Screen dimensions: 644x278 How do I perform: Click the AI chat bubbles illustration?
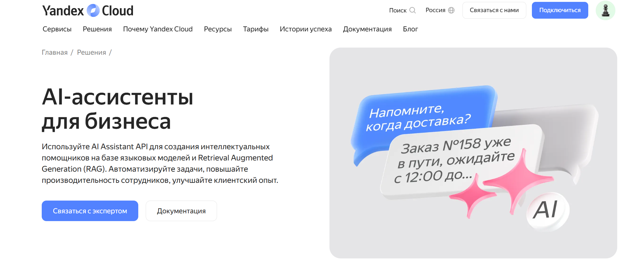point(473,153)
